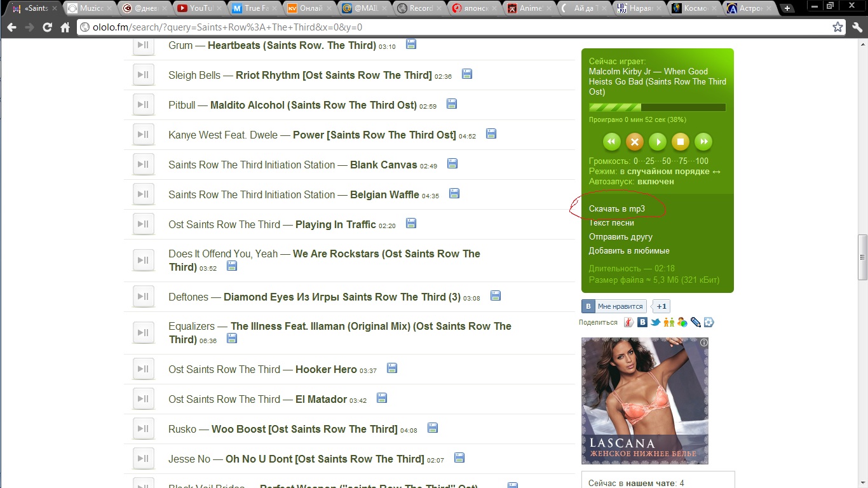This screenshot has width=868, height=488.
Task: Save Sleigh Bells Riot Rhythm using disk icon
Action: (467, 74)
